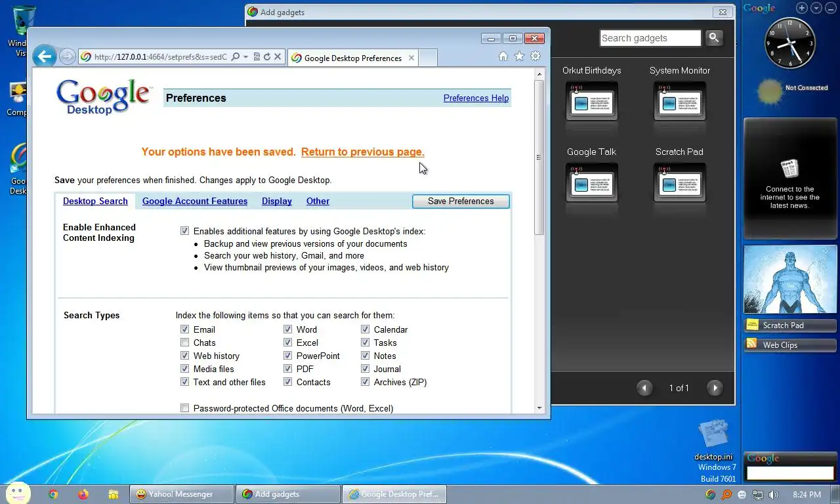
Task: Toggle the Web history checkbox
Action: tap(184, 356)
